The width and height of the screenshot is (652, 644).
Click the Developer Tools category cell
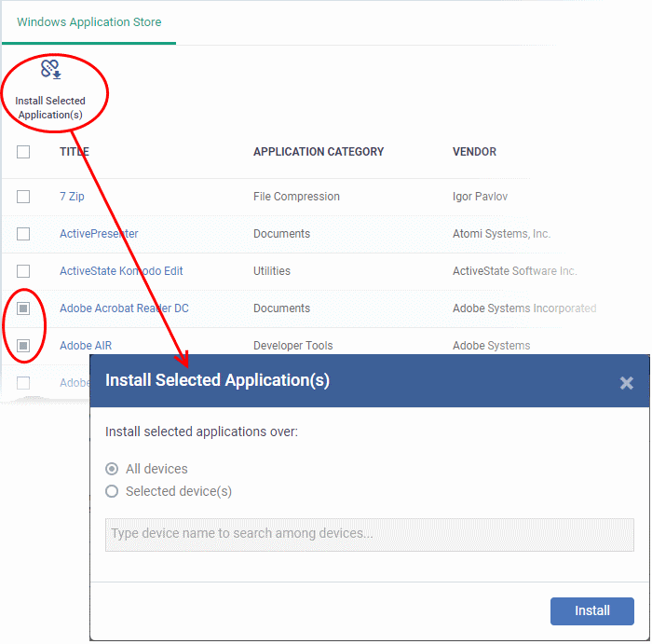(x=293, y=346)
